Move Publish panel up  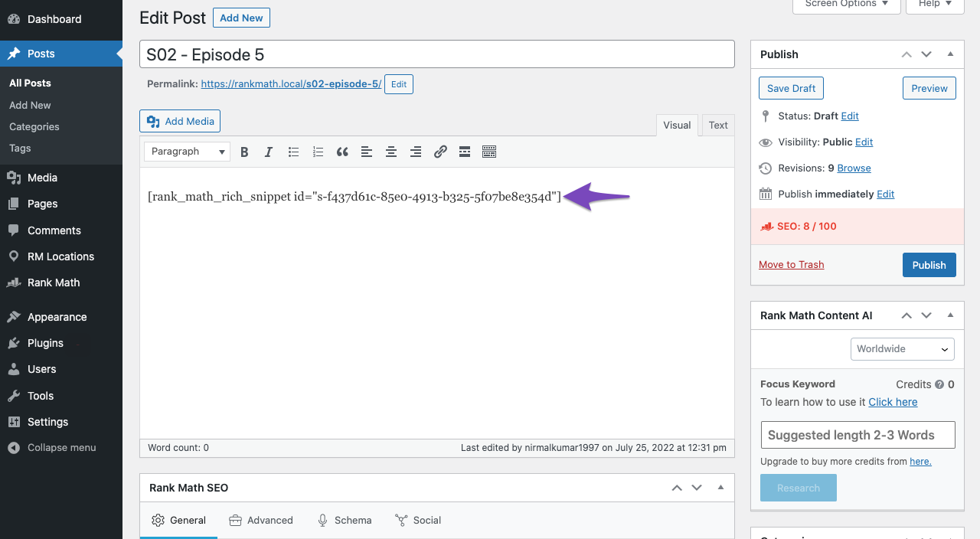pyautogui.click(x=906, y=54)
